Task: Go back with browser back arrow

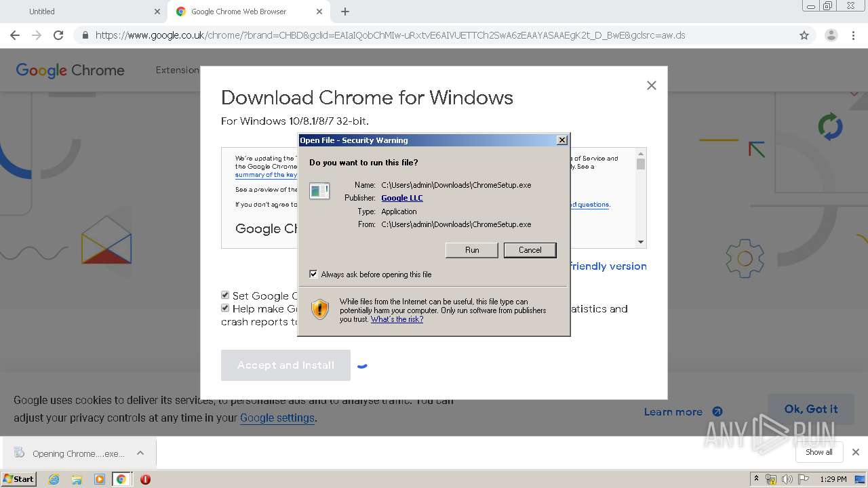Action: [15, 35]
